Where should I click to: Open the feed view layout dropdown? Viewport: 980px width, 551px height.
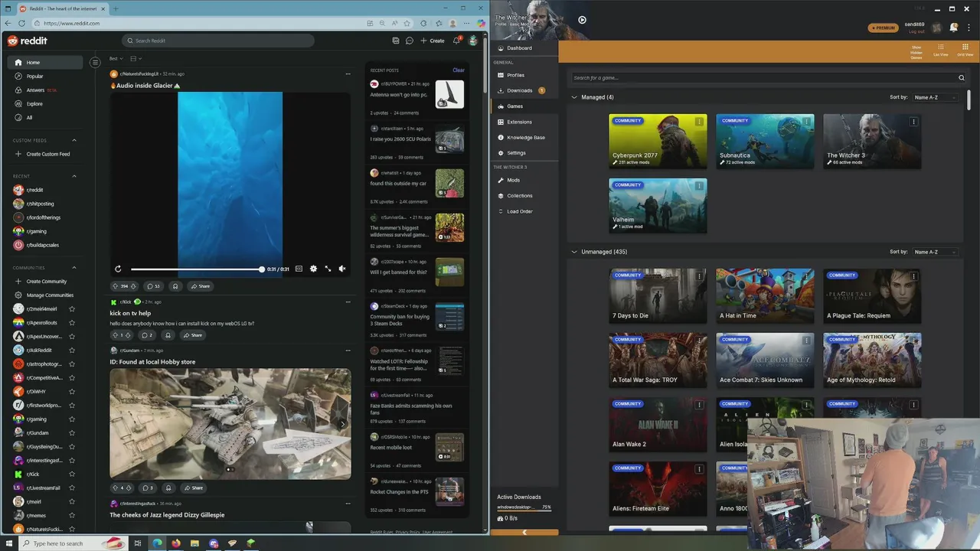point(136,58)
